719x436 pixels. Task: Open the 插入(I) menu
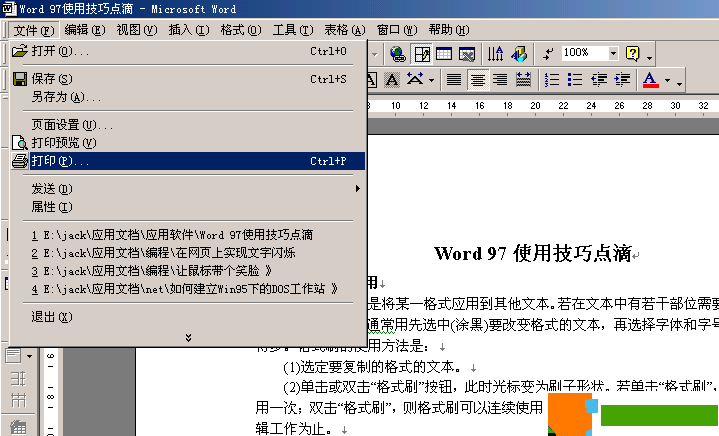188,30
